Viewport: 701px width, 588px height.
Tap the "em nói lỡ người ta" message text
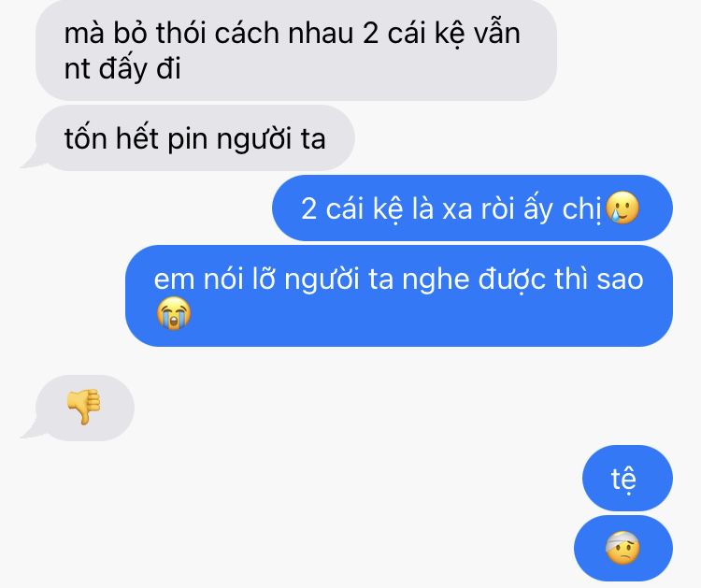coord(398,280)
